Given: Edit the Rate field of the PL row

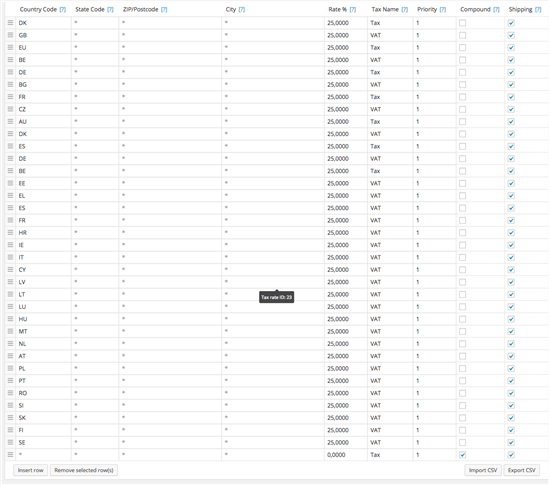Looking at the screenshot, I should point(346,368).
